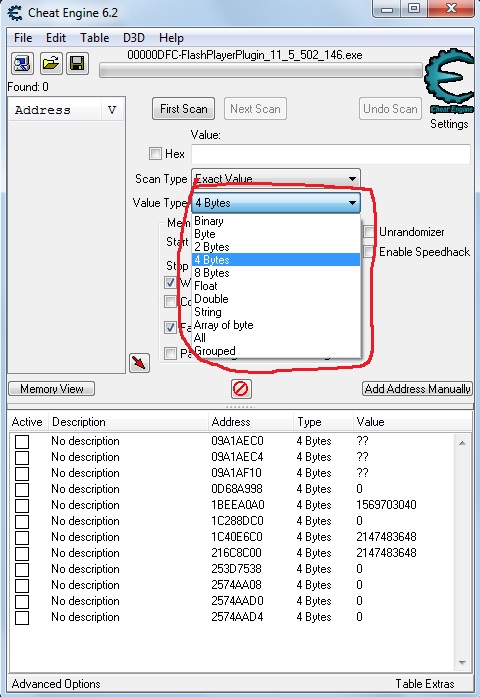Open the D3D menu

134,38
